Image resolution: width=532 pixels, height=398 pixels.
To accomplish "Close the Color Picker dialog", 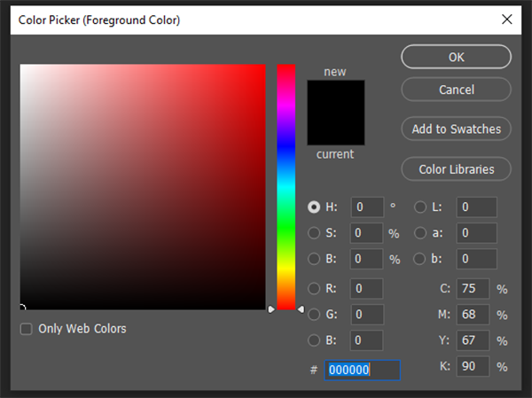I will click(507, 20).
